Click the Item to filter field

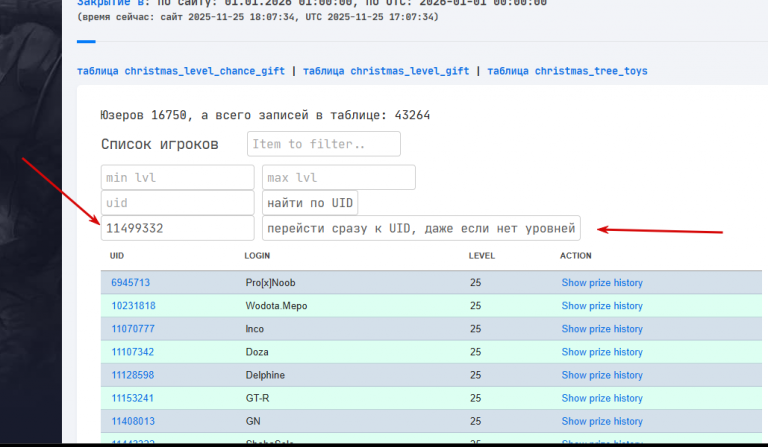click(324, 144)
